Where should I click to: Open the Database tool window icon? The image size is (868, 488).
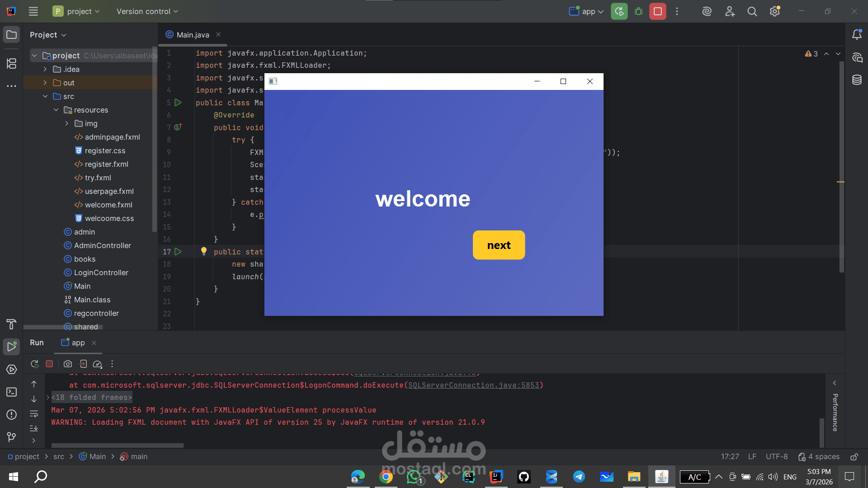click(857, 80)
